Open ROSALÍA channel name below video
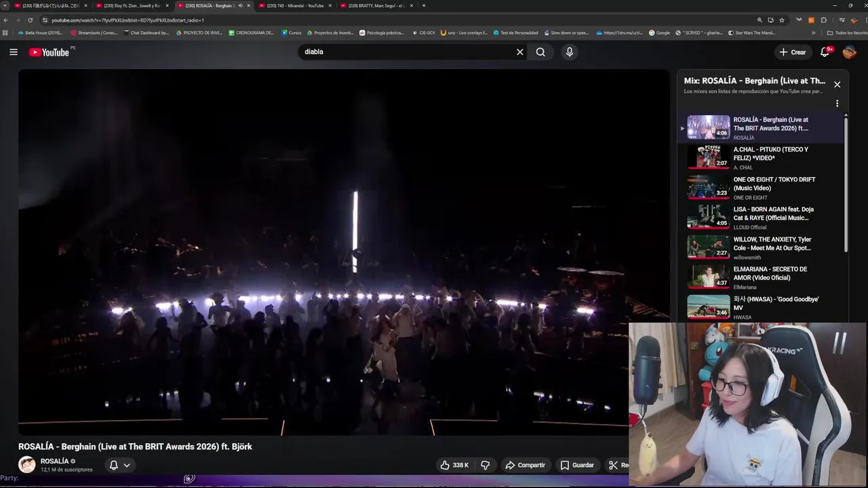Screen dimensions: 868x488 click(x=54, y=461)
